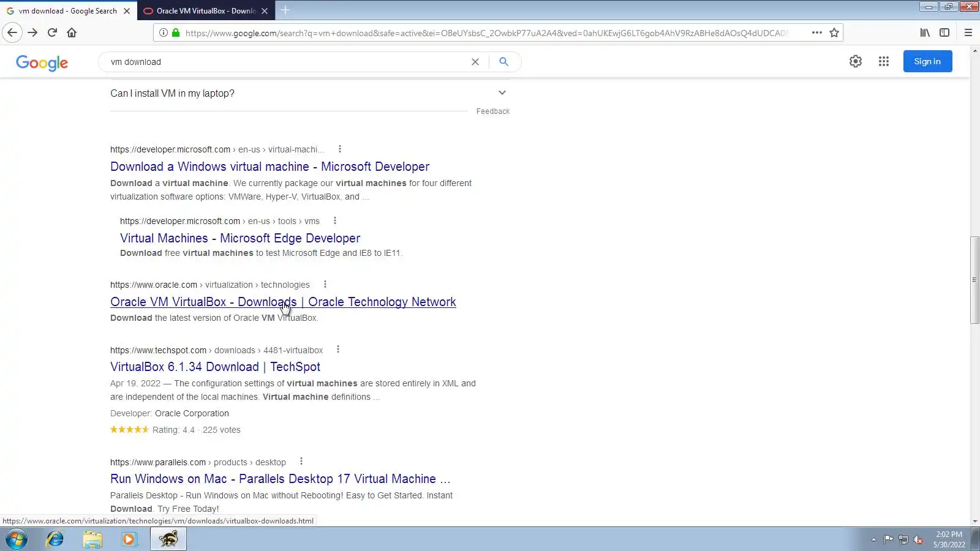Click the running Firefox taskbar button

pos(168,539)
